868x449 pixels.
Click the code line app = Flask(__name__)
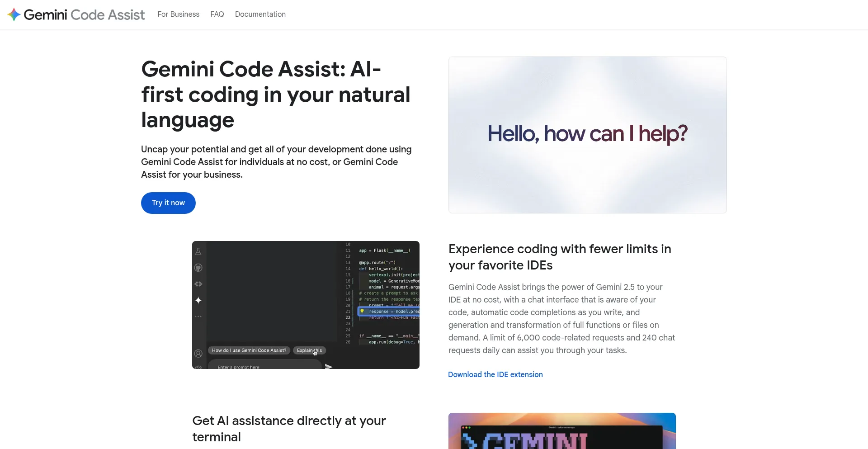[385, 250]
